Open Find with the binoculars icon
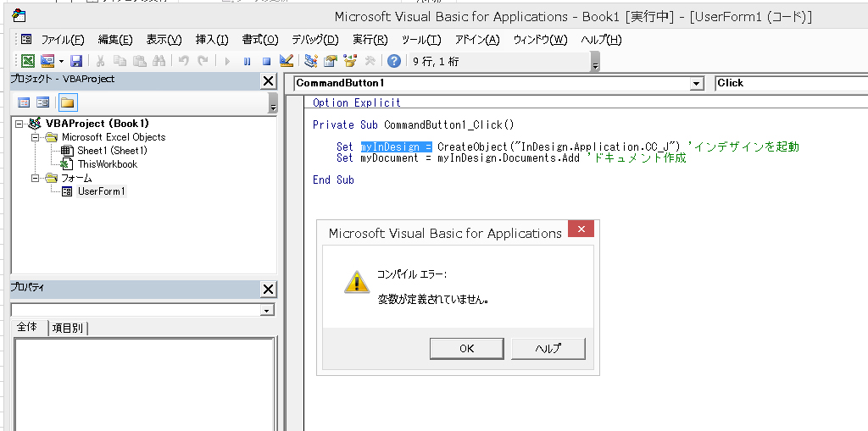The width and height of the screenshot is (868, 431). tap(159, 61)
